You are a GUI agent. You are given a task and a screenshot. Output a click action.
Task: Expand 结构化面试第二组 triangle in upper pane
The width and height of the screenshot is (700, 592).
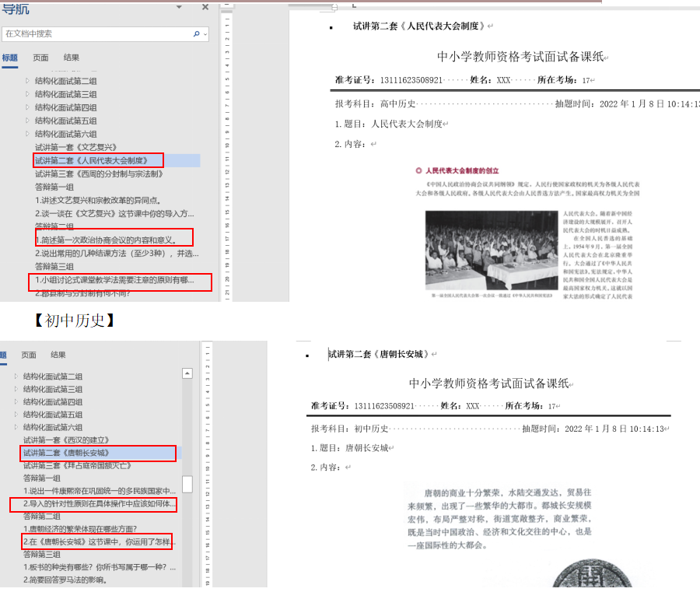(x=28, y=81)
